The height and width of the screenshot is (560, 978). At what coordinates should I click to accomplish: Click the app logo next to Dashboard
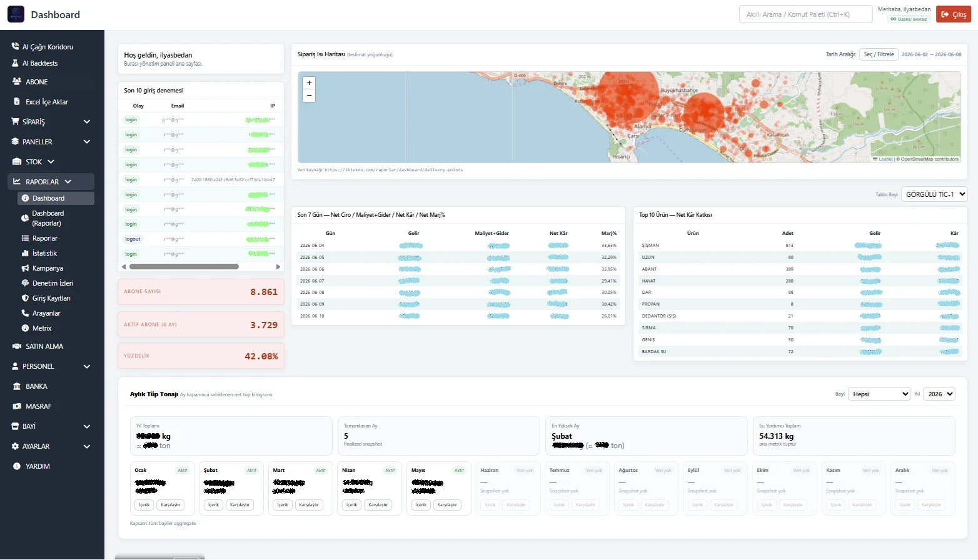click(x=16, y=14)
